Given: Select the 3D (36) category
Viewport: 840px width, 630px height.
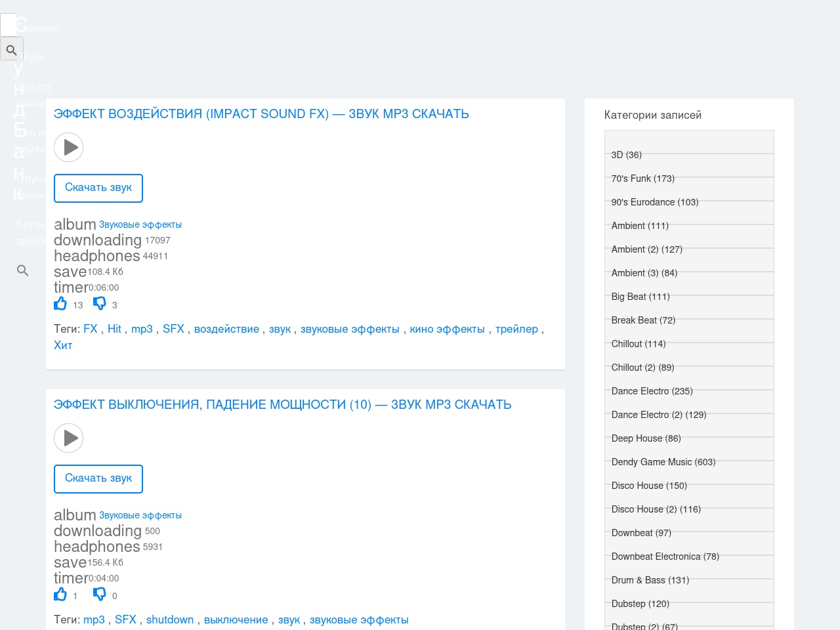Looking at the screenshot, I should tap(627, 155).
